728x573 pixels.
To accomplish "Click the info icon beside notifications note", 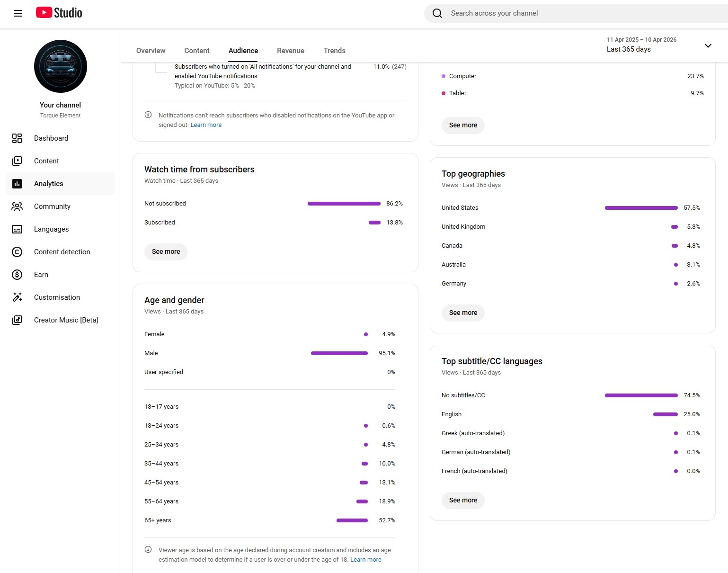I will (148, 115).
